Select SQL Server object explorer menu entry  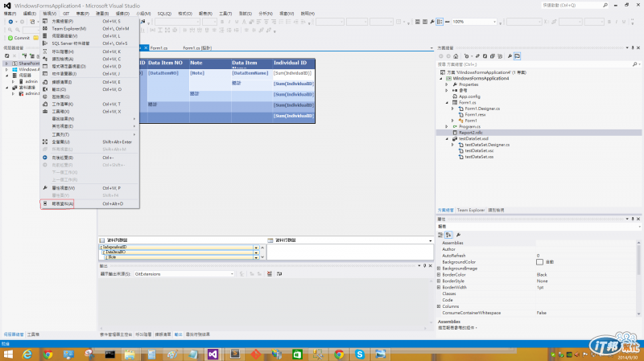[89, 43]
